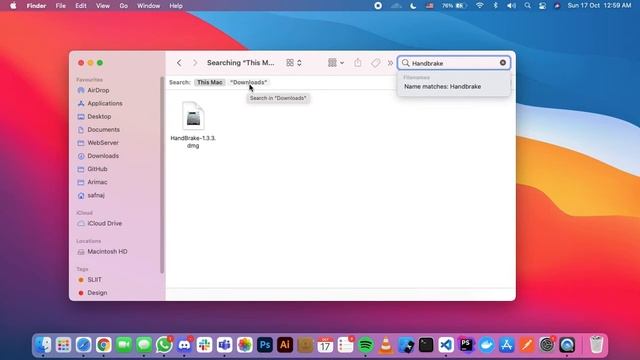Go forward with the right chevron button

click(195, 63)
